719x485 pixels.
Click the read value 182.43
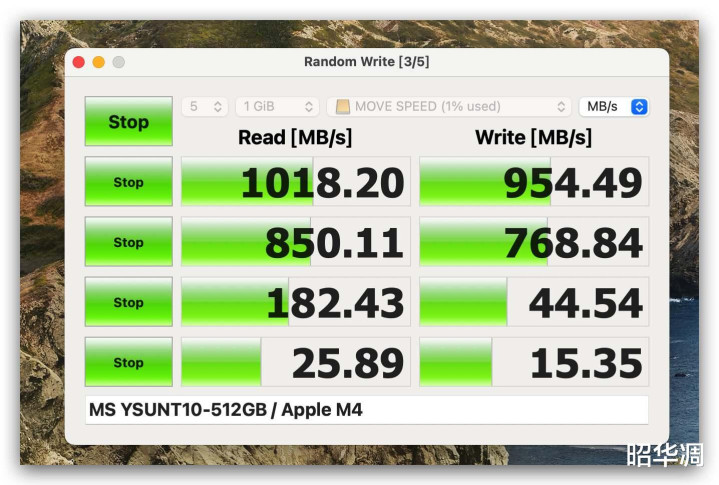click(x=296, y=302)
